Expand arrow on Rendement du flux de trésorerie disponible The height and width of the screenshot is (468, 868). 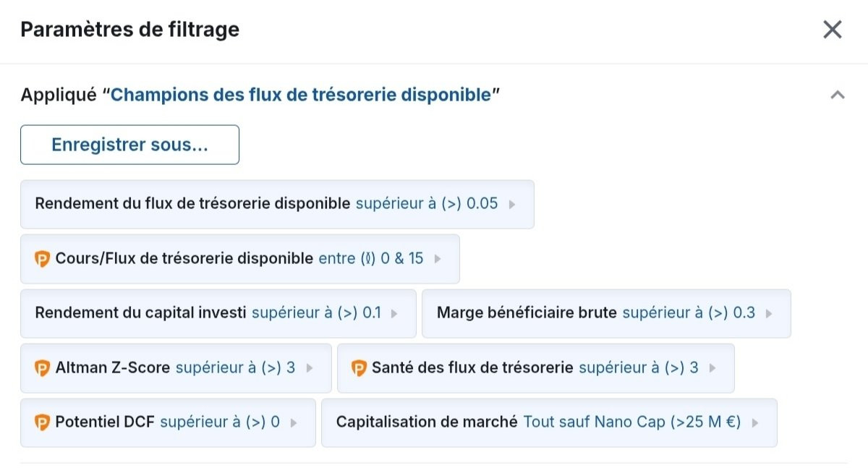coord(512,204)
